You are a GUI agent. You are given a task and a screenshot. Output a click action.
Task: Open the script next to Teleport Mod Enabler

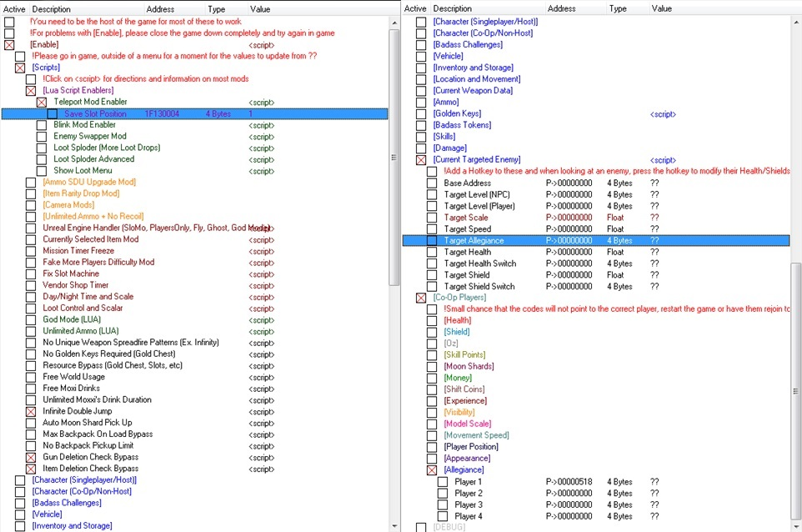click(x=261, y=102)
